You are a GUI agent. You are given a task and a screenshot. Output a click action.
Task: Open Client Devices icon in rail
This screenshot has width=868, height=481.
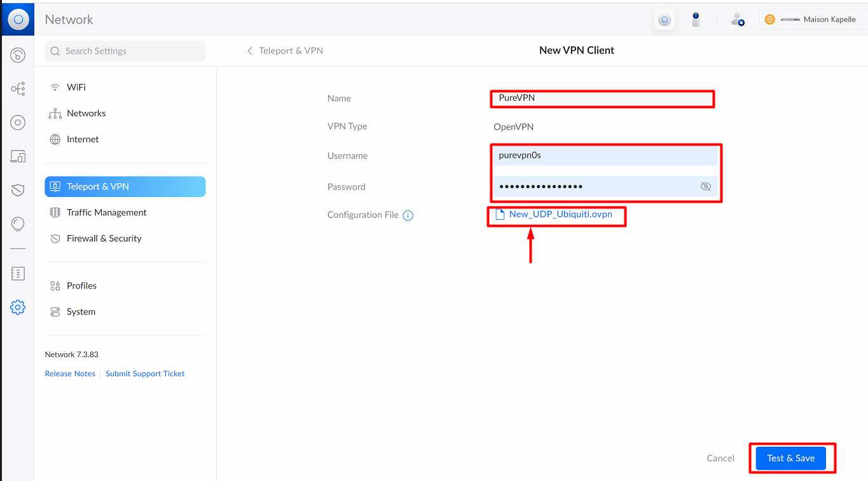18,156
